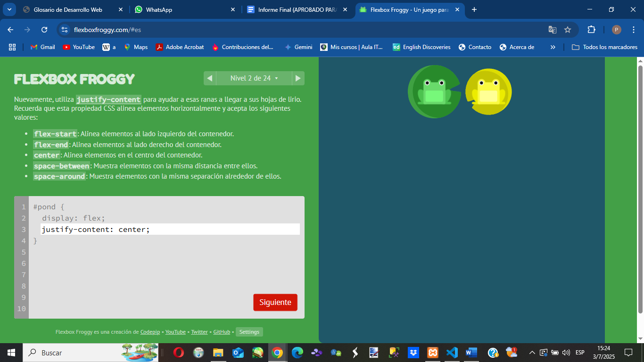Open Visual Studio Code from the taskbar
This screenshot has width=644, height=362.
[x=452, y=353]
